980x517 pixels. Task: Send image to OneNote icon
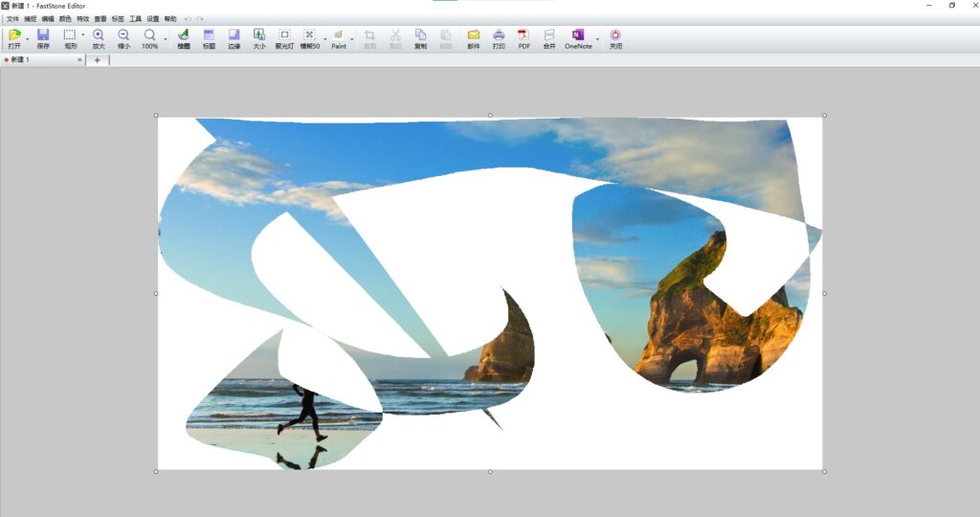(578, 38)
